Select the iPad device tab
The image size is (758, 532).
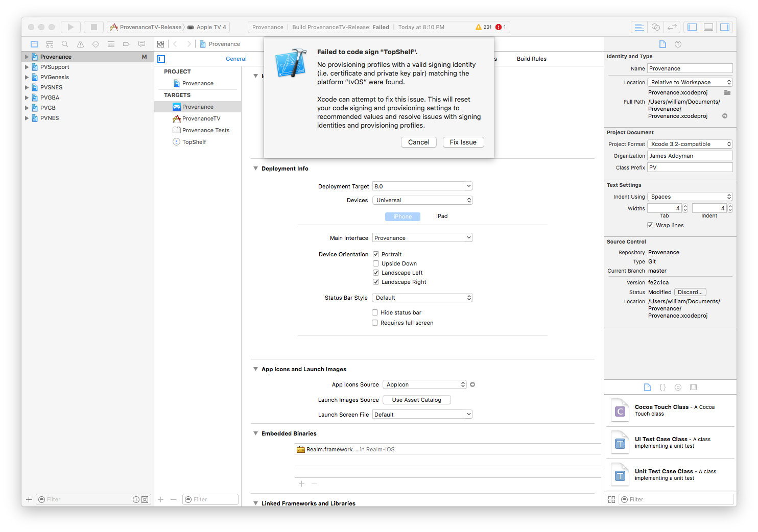442,216
